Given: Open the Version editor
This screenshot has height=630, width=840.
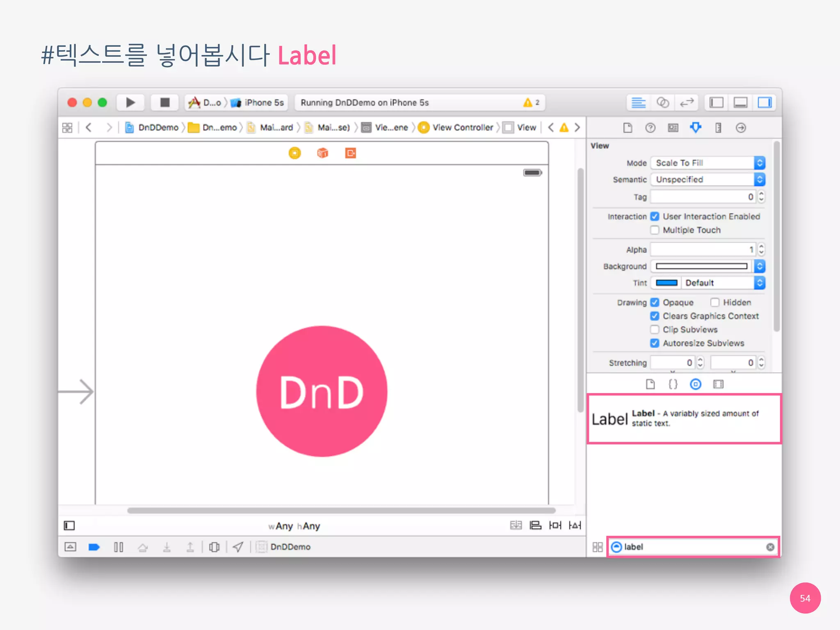Looking at the screenshot, I should pos(687,103).
